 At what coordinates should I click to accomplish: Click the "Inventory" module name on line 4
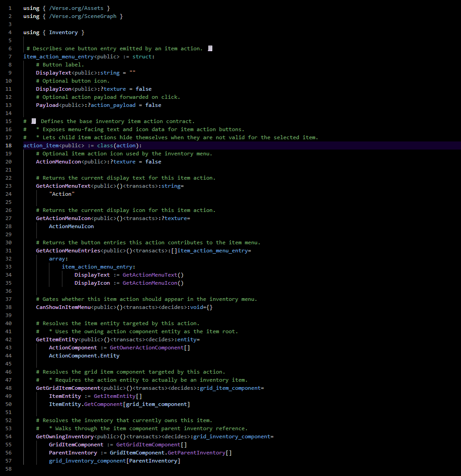(x=63, y=32)
